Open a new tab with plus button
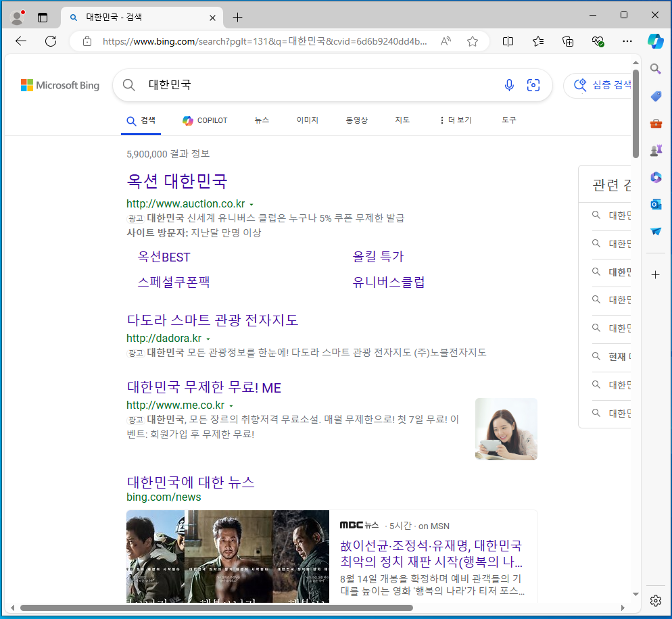672x619 pixels. click(237, 18)
